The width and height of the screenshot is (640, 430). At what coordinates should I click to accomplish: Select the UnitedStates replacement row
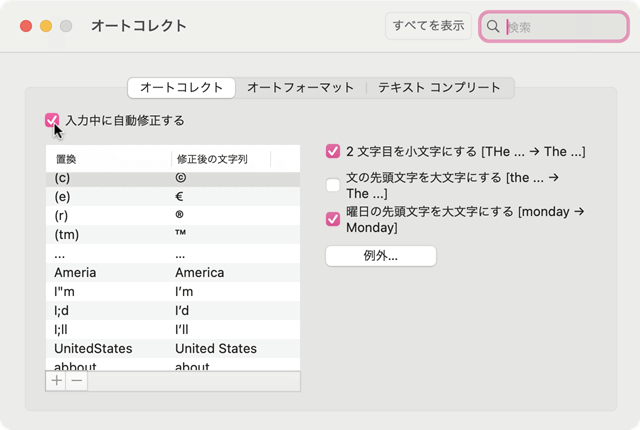(172, 348)
